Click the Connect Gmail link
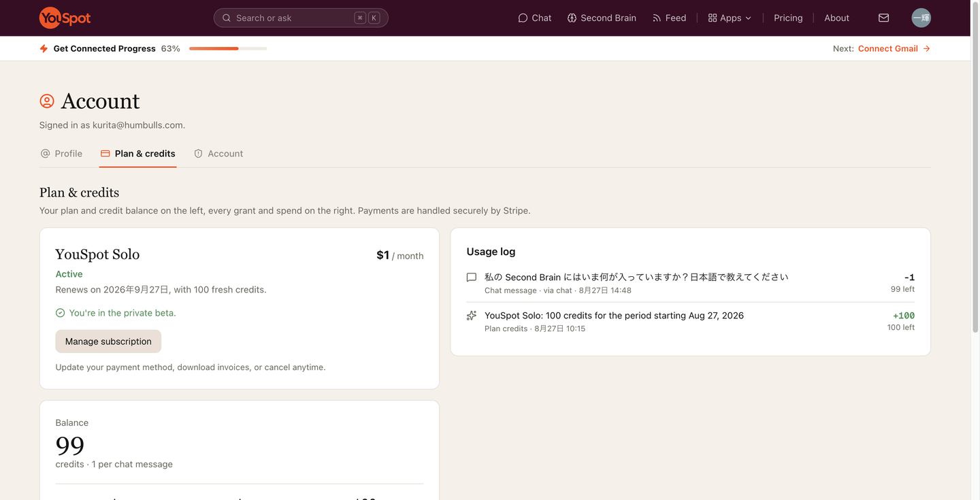 pos(894,48)
